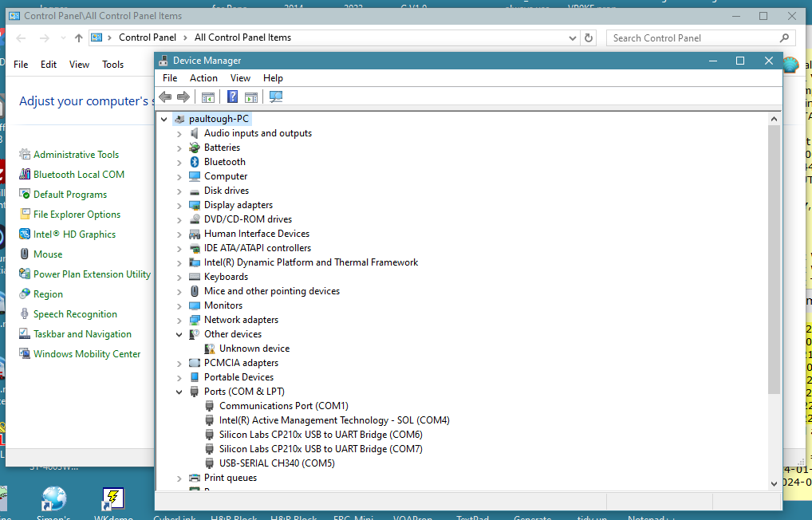The height and width of the screenshot is (520, 812).
Task: Select Silicon Labs CP210x UART Bridge (COM6)
Action: click(321, 435)
